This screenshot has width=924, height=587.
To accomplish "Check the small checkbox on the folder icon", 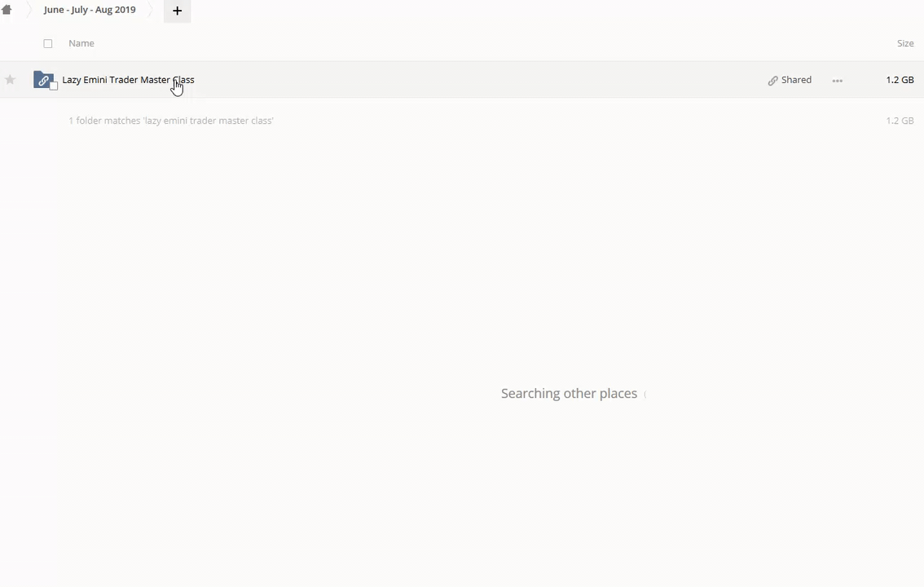I will click(x=54, y=86).
